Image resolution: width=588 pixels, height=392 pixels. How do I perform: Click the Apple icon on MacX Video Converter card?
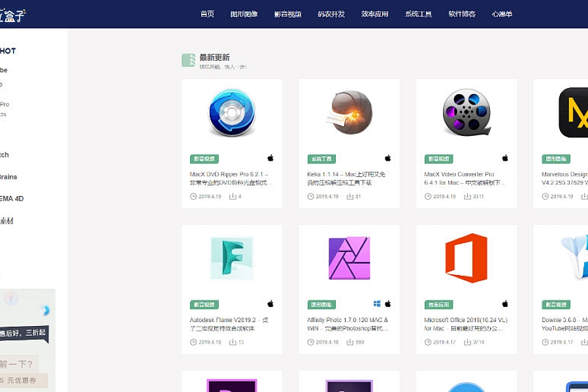pyautogui.click(x=505, y=158)
